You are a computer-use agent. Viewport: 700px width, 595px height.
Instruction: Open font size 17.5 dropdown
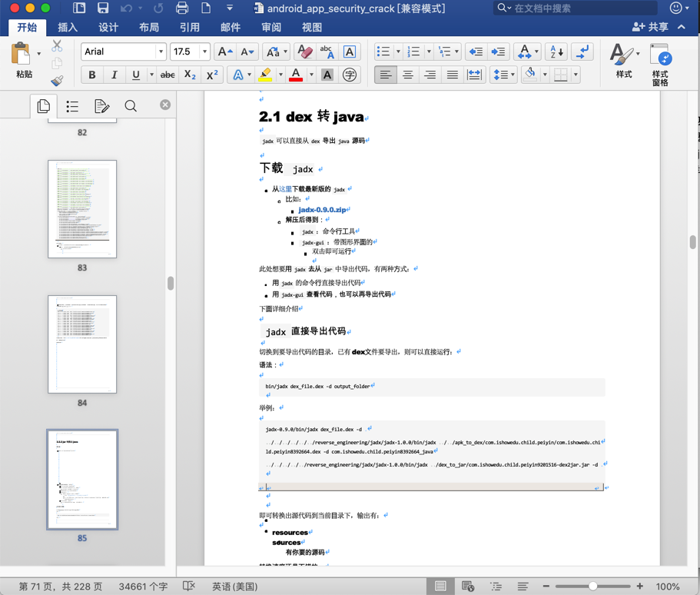click(204, 52)
